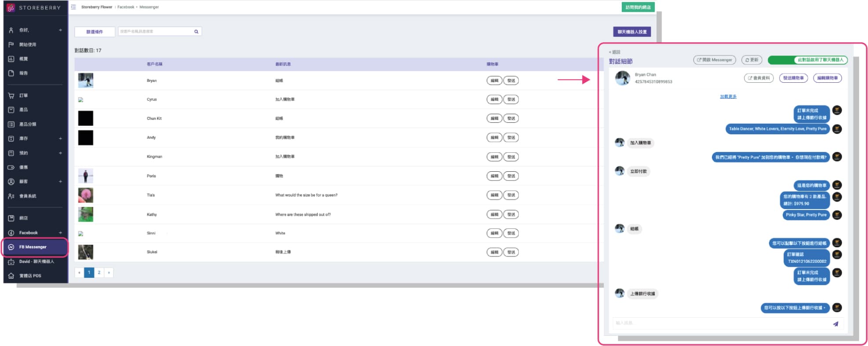This screenshot has height=346, width=868.
Task: Click the 訪問我的網店 green button
Action: [638, 7]
